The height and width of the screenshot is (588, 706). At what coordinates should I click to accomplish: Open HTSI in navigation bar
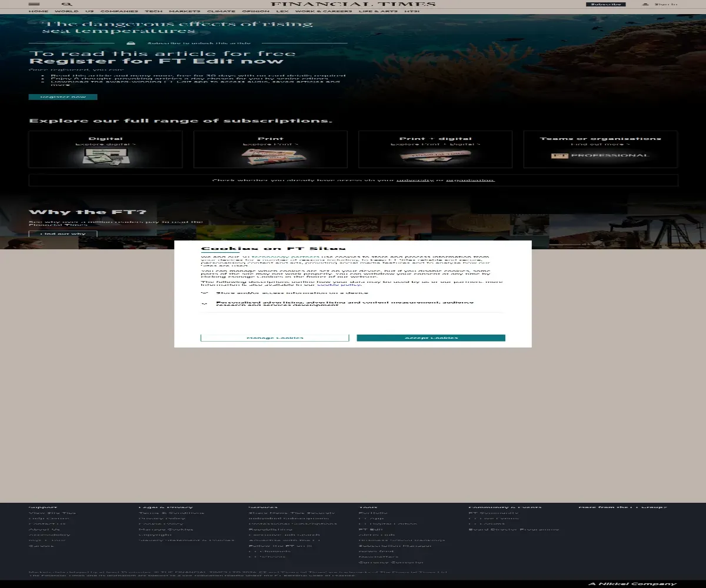coord(412,11)
